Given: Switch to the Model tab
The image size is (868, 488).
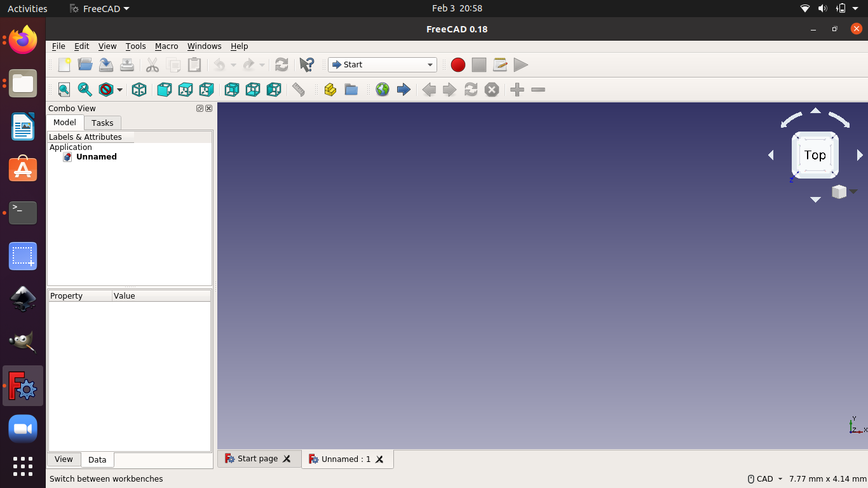Looking at the screenshot, I should (65, 123).
